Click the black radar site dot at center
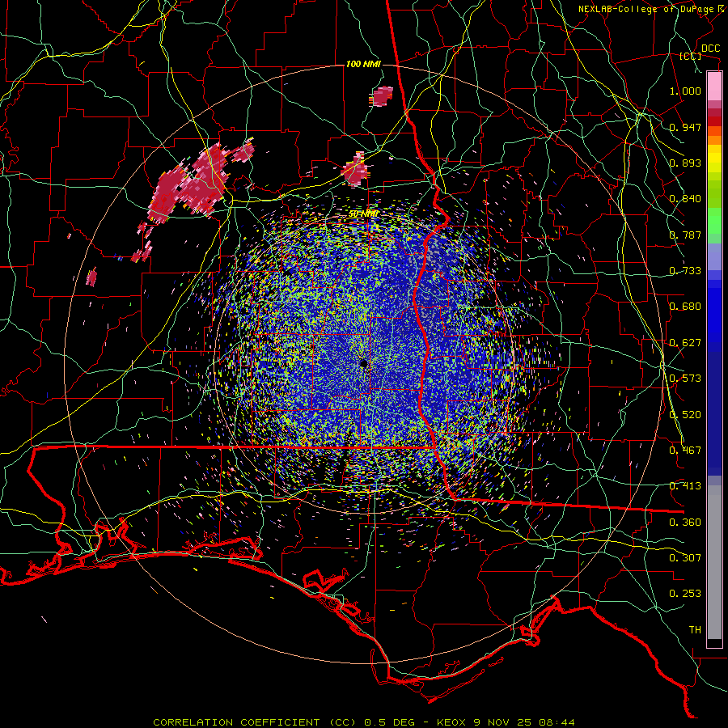Image resolution: width=728 pixels, height=728 pixels. [x=363, y=363]
